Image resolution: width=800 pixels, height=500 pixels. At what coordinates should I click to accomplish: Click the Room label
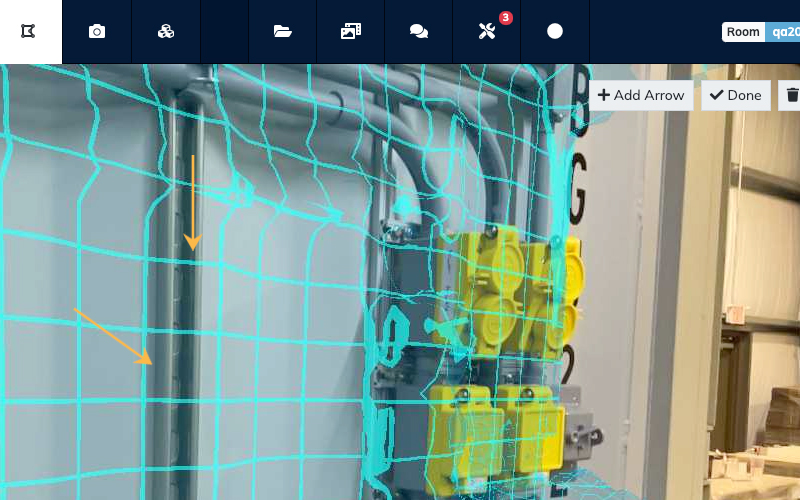click(743, 32)
